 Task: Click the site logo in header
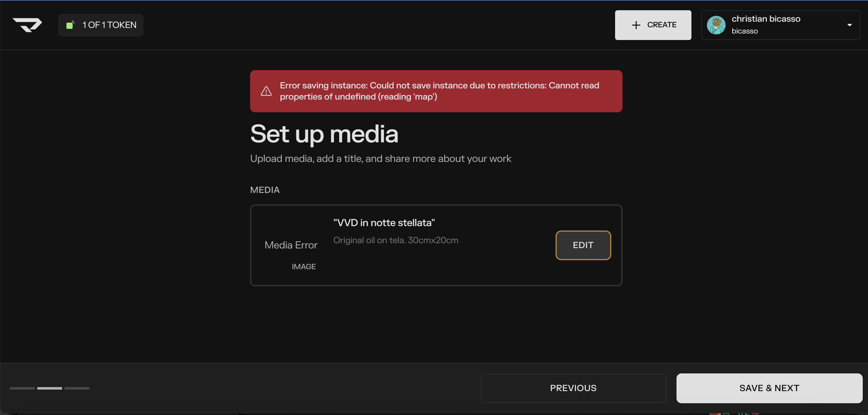[x=27, y=25]
